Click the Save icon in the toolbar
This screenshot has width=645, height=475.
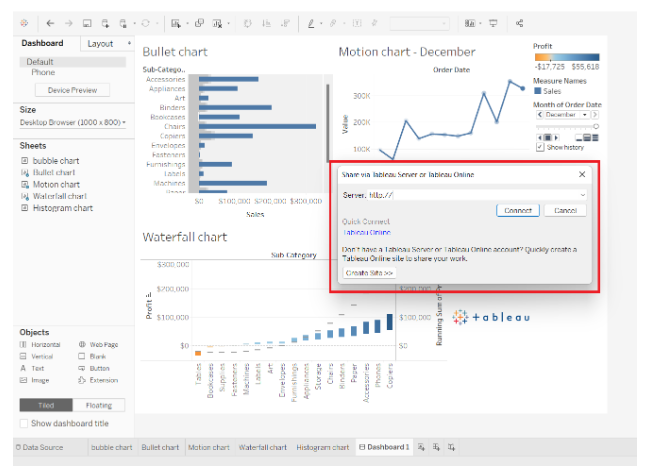pos(87,22)
